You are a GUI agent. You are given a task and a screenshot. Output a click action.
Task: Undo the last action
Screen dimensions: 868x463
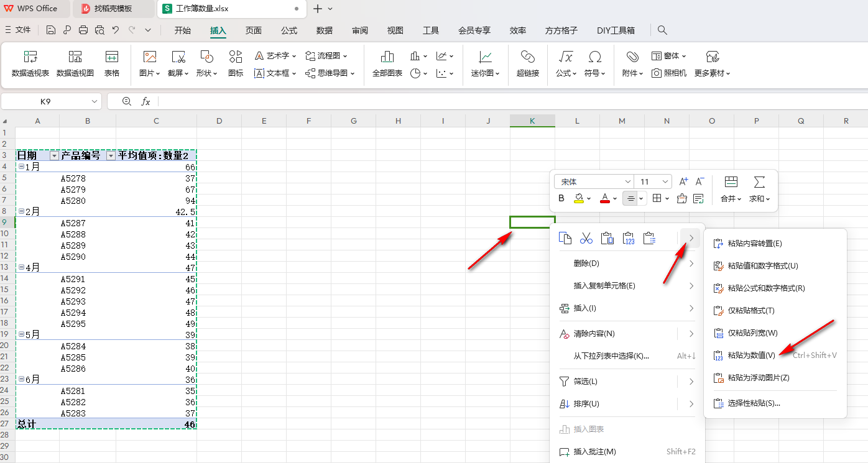(116, 30)
